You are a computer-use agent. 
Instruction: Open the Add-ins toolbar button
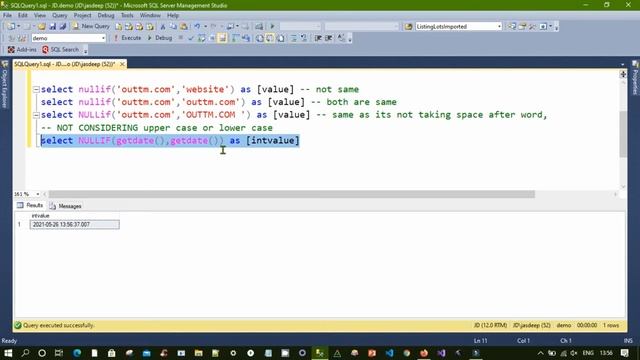point(22,50)
